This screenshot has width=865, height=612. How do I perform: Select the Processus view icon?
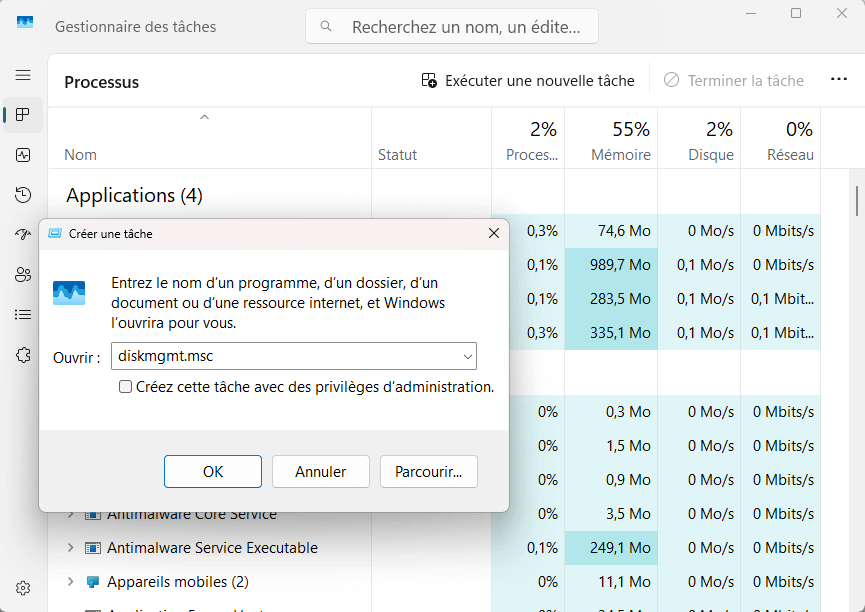point(22,114)
